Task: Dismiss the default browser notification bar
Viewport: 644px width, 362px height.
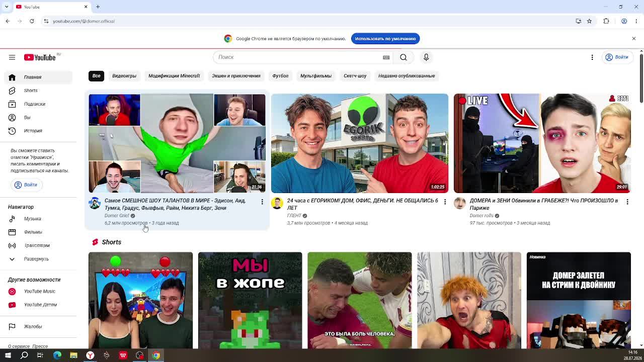Action: [634, 39]
